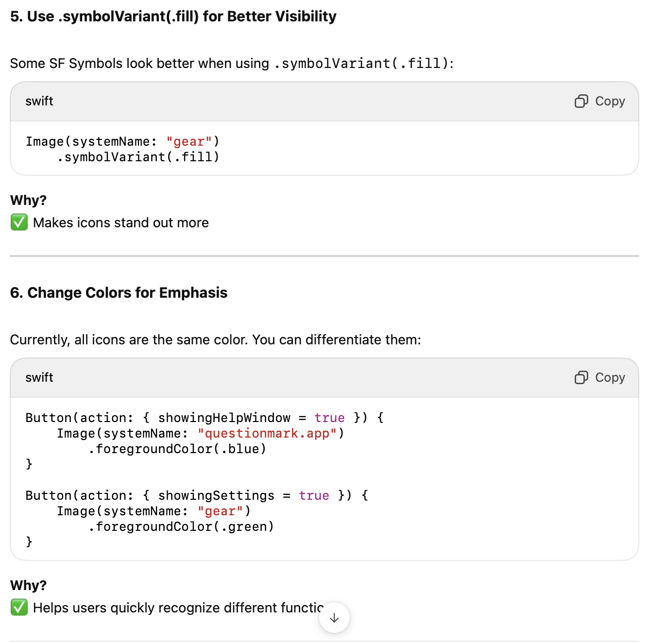
Task: Select the 'swift' language label on the second code block
Action: tap(39, 377)
